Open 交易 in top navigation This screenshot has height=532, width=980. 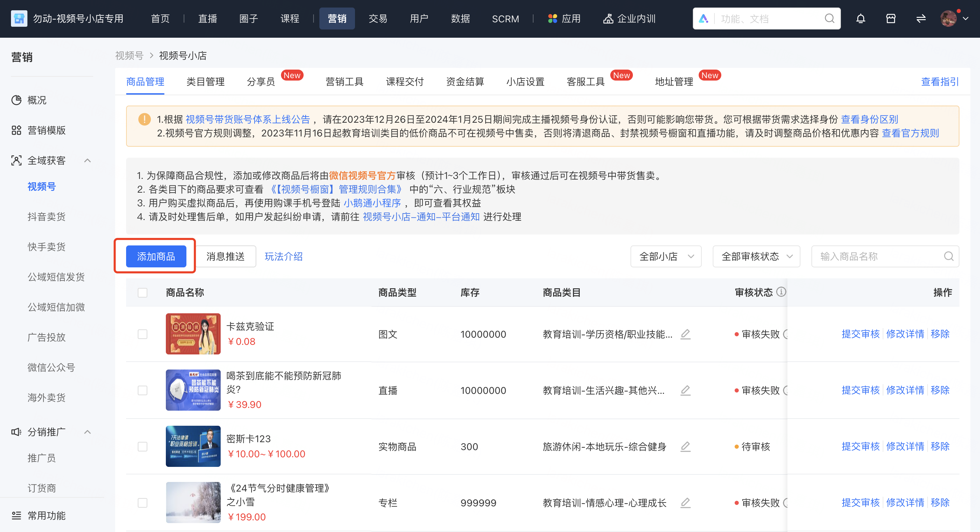378,18
